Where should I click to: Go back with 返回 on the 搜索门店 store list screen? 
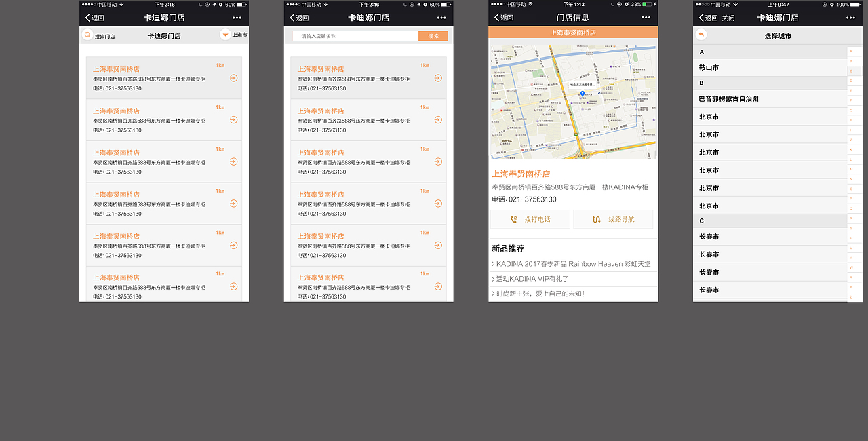tap(95, 18)
